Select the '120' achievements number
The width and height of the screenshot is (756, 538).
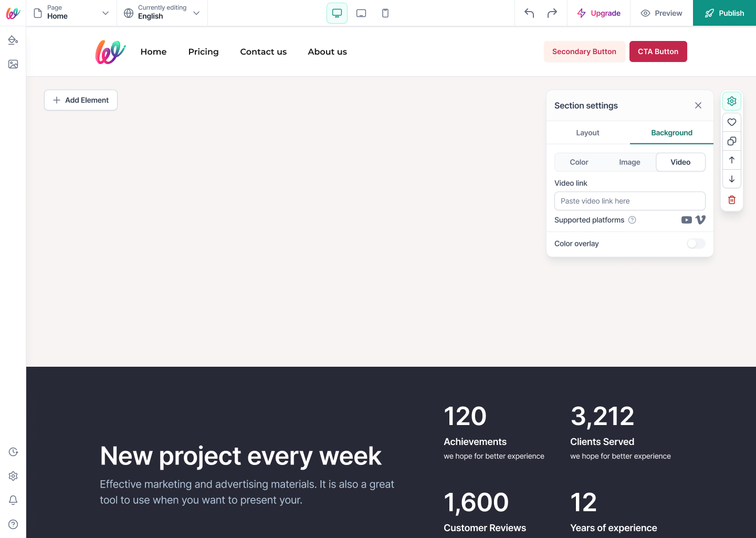point(465,417)
